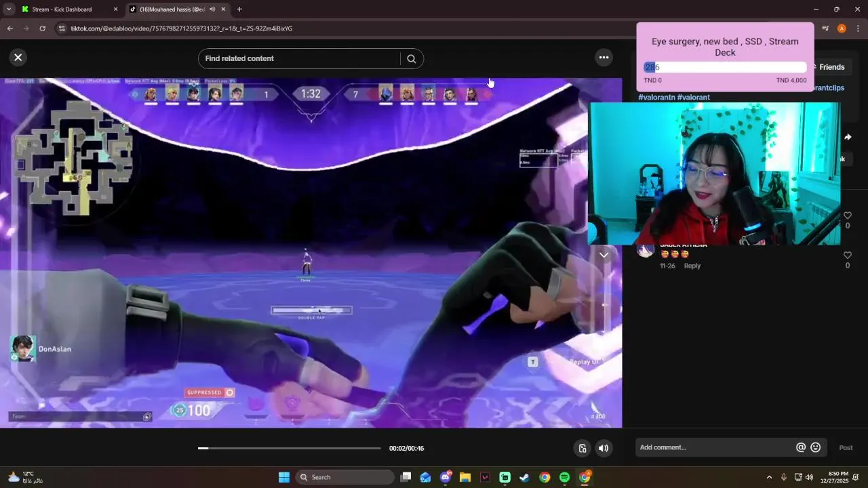The width and height of the screenshot is (868, 488).
Task: Open the #valorant hashtag
Action: (x=693, y=98)
